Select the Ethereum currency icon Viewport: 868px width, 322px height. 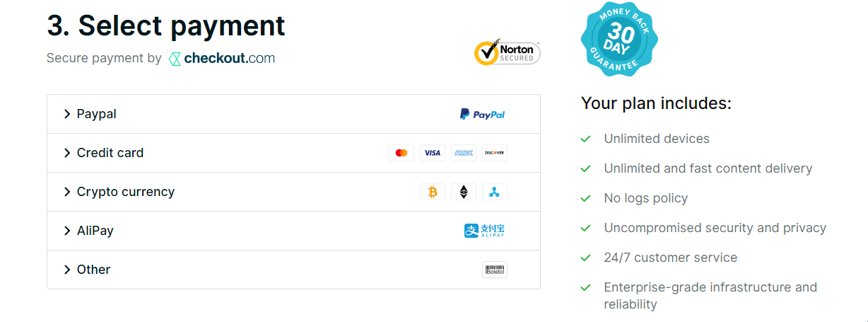[464, 192]
